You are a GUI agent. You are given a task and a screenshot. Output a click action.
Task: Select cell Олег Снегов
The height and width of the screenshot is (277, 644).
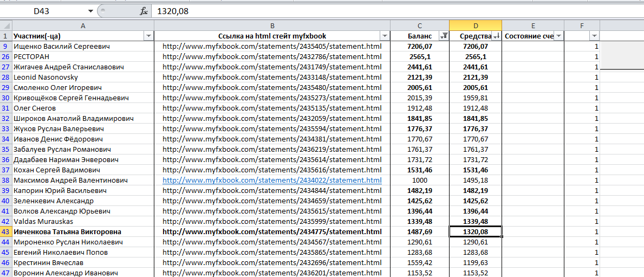point(83,108)
